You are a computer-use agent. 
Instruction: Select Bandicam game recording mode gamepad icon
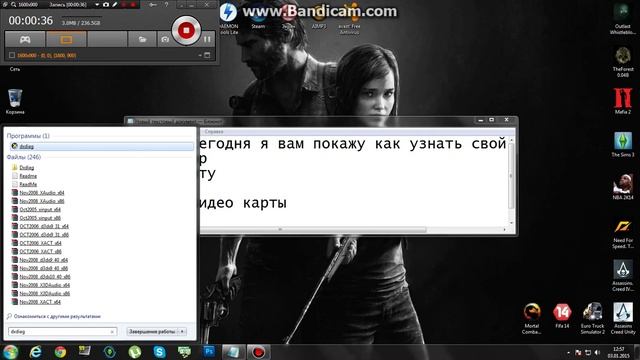25,40
